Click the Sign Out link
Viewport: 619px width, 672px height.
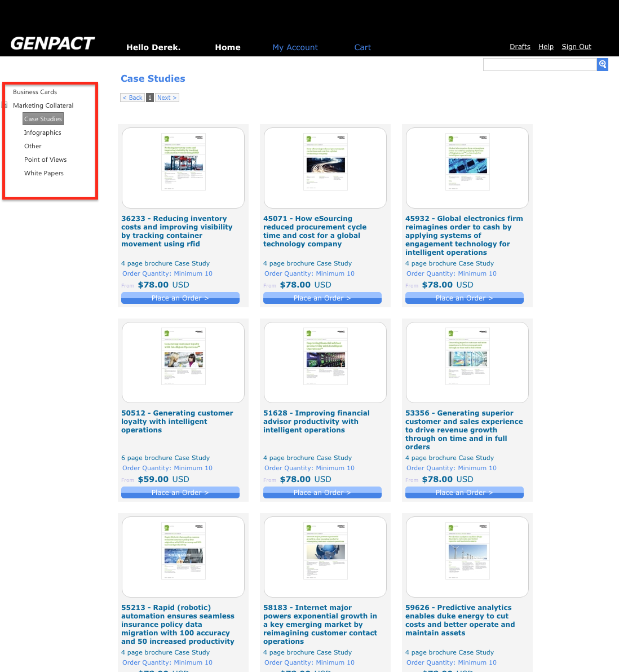coord(576,47)
